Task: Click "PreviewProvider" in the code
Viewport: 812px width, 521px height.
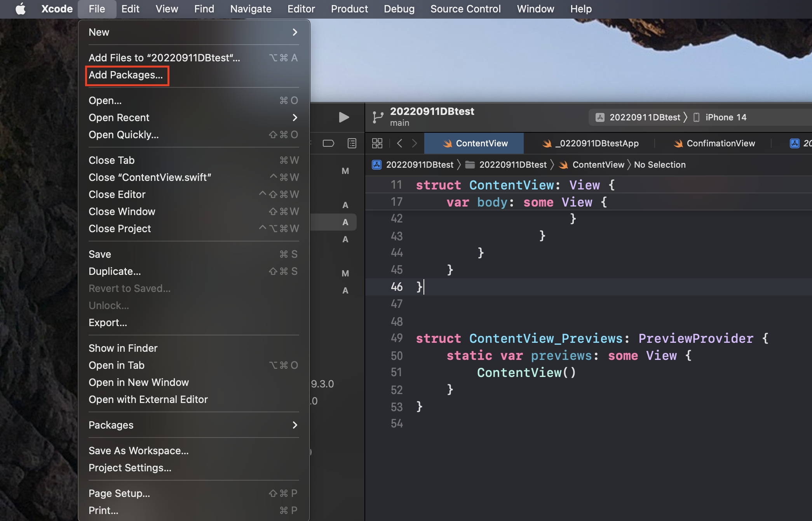Action: (x=696, y=339)
